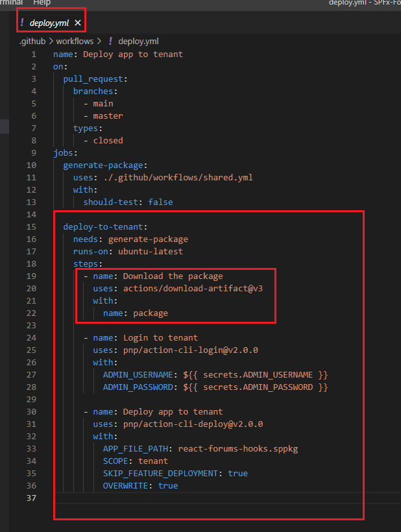The width and height of the screenshot is (401, 532).
Task: Click the OVERWRITE true value
Action: (167, 486)
